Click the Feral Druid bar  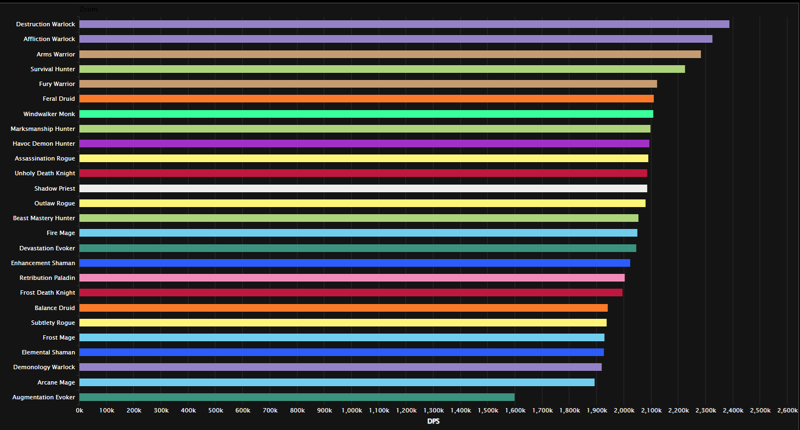(x=366, y=98)
